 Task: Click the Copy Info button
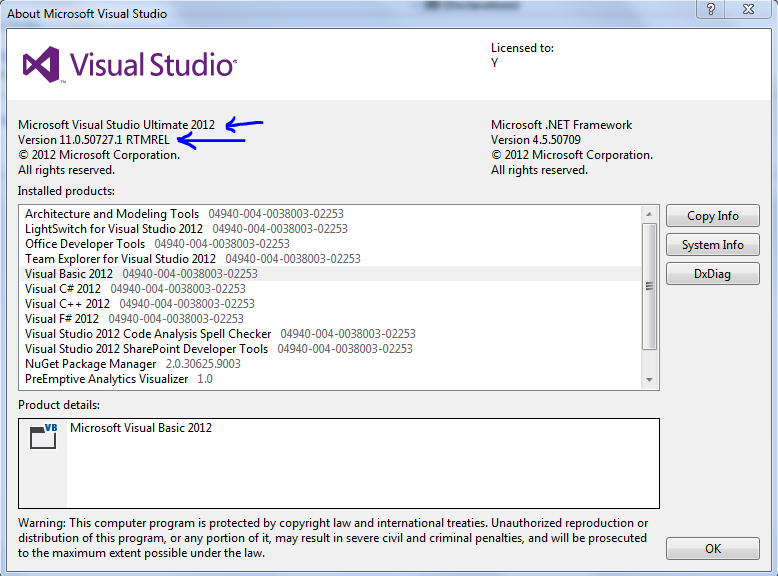pos(713,216)
